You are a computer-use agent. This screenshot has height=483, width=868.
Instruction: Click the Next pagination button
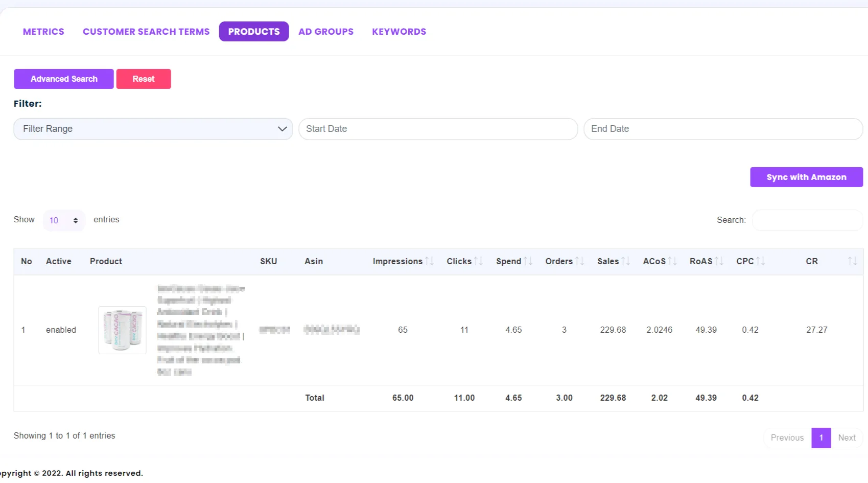coord(847,438)
